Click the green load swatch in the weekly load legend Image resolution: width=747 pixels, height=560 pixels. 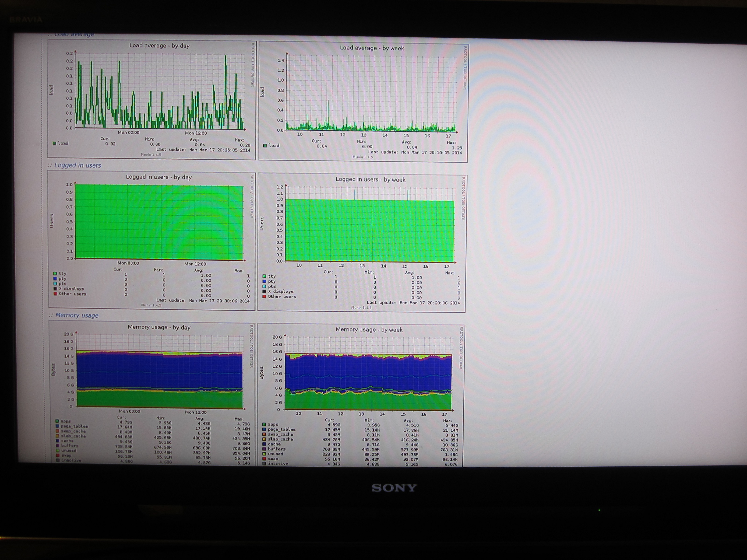[265, 146]
